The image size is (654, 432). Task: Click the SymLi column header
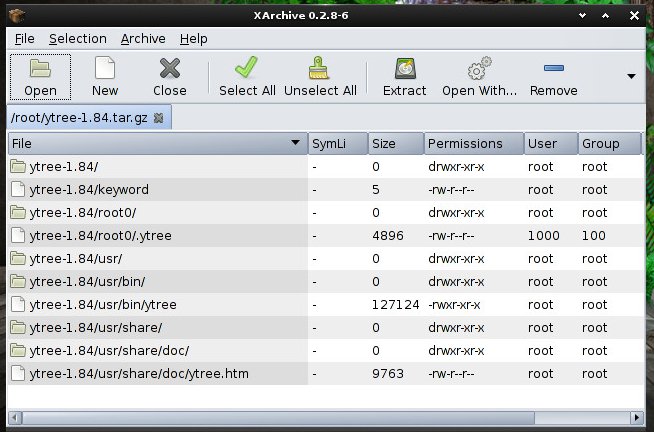click(x=338, y=143)
